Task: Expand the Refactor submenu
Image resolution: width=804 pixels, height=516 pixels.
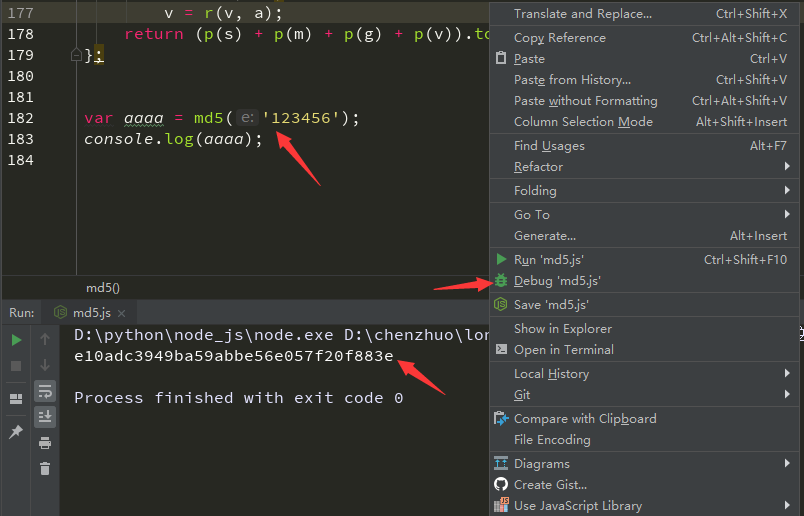Action: [x=538, y=167]
